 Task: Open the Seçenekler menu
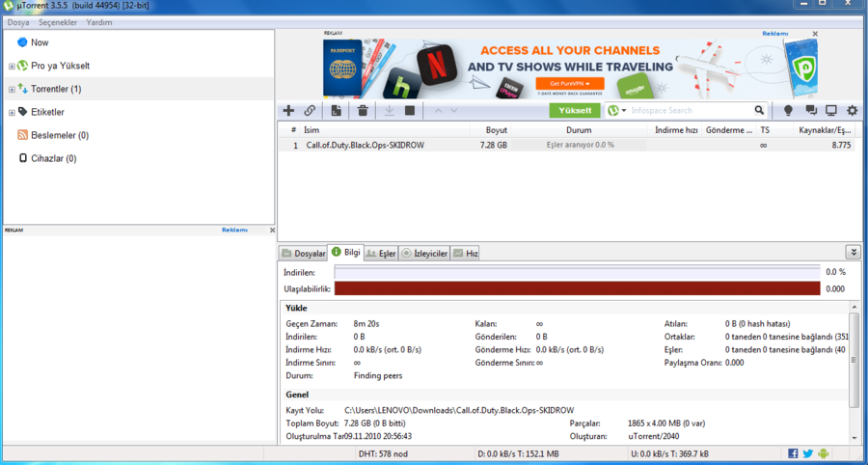pos(58,23)
